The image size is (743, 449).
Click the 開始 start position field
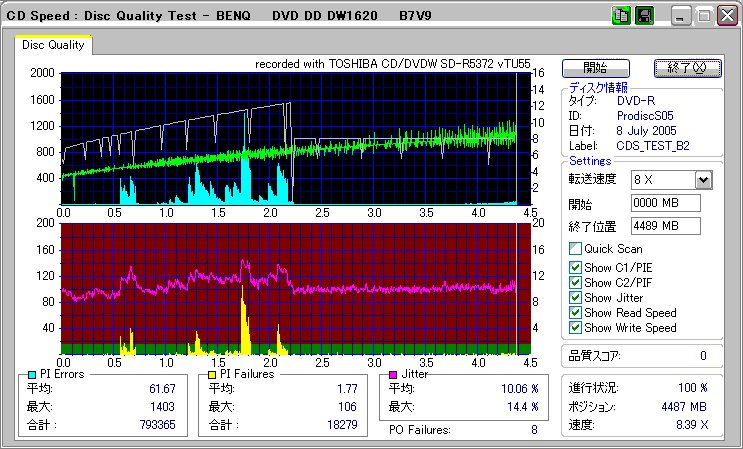665,203
